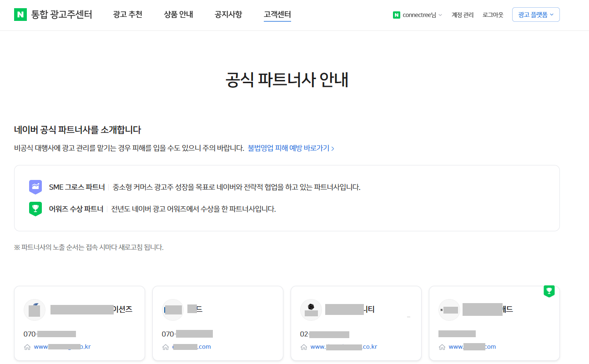Image resolution: width=589 pixels, height=364 pixels.
Task: Click the home icon on the fourth partner card
Action: pyautogui.click(x=442, y=346)
